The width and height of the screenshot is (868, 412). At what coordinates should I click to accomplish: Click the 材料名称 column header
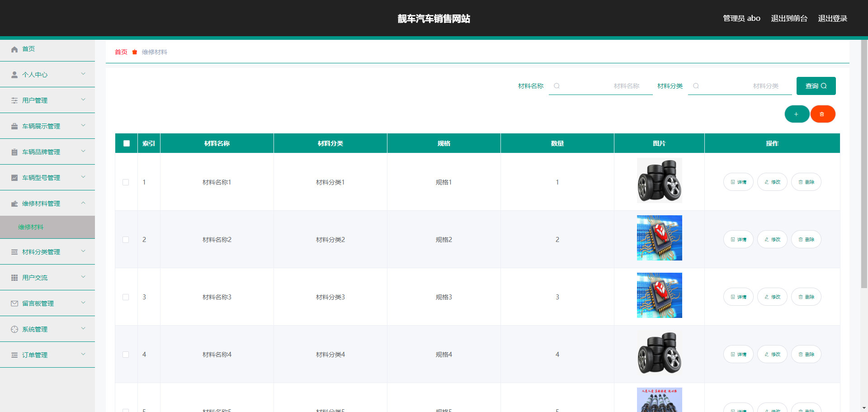pos(217,143)
